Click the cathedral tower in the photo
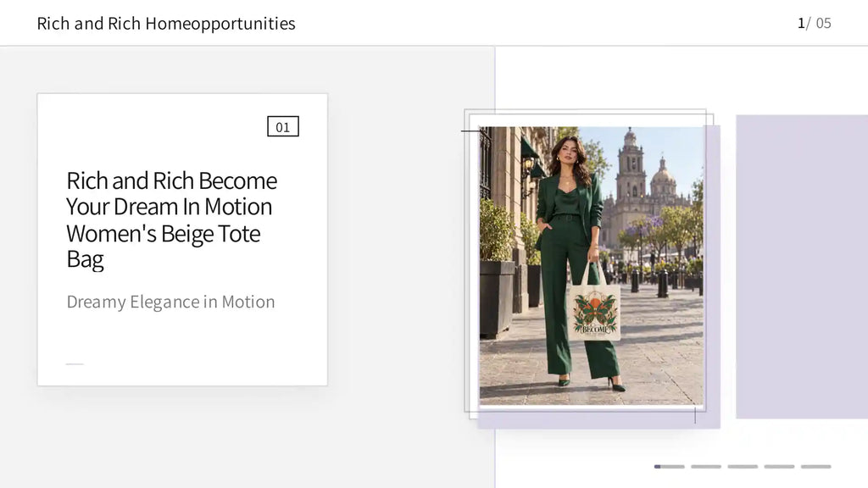Image resolution: width=868 pixels, height=488 pixels. 631,166
